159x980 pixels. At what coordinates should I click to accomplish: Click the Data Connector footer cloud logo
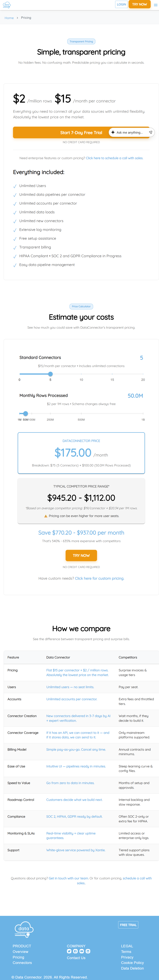24,930
